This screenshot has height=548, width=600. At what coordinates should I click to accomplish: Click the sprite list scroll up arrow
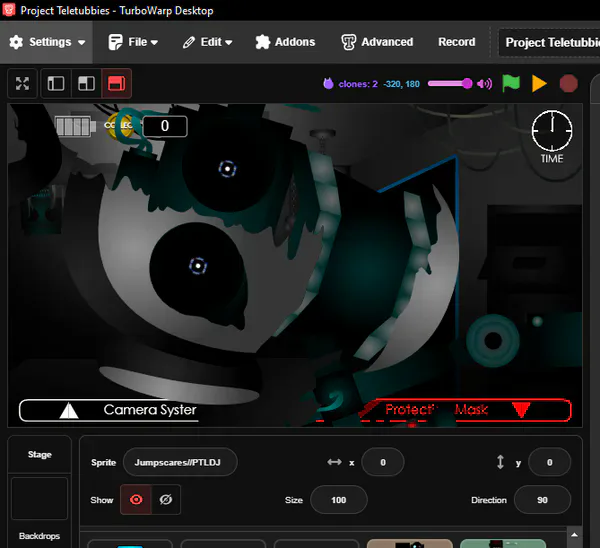574,535
